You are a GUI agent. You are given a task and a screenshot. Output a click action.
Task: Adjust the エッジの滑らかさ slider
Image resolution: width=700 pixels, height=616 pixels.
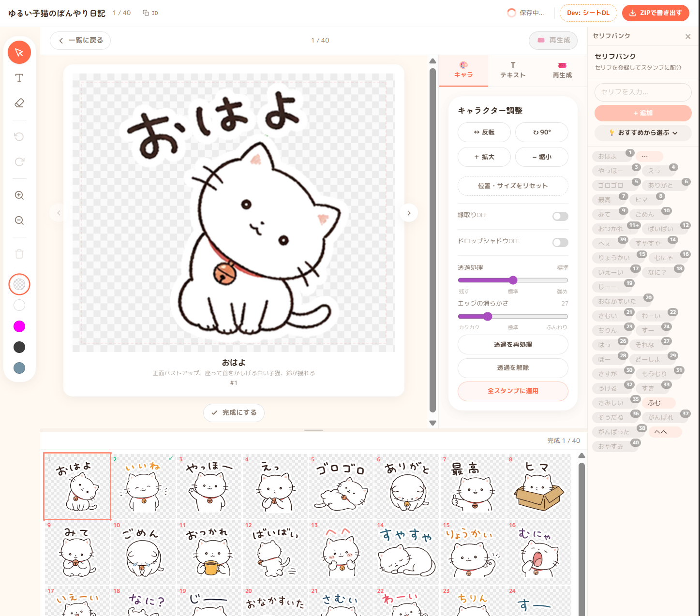(513, 316)
